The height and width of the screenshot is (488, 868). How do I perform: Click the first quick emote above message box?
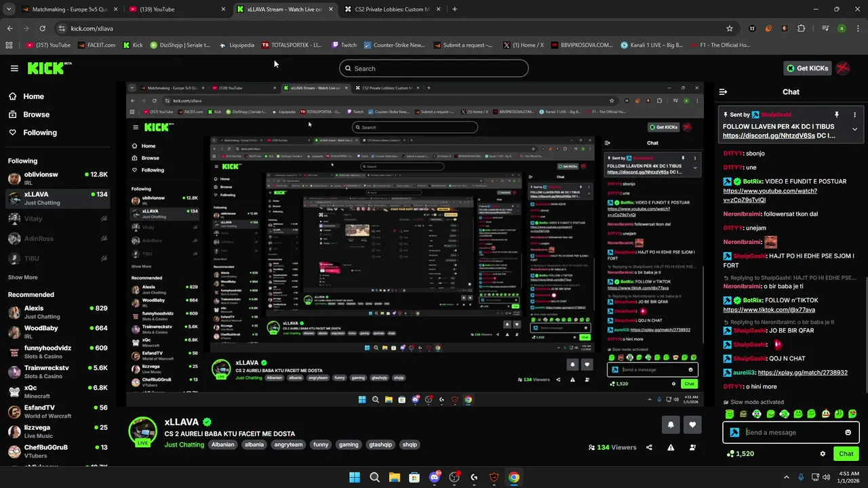coord(730,414)
